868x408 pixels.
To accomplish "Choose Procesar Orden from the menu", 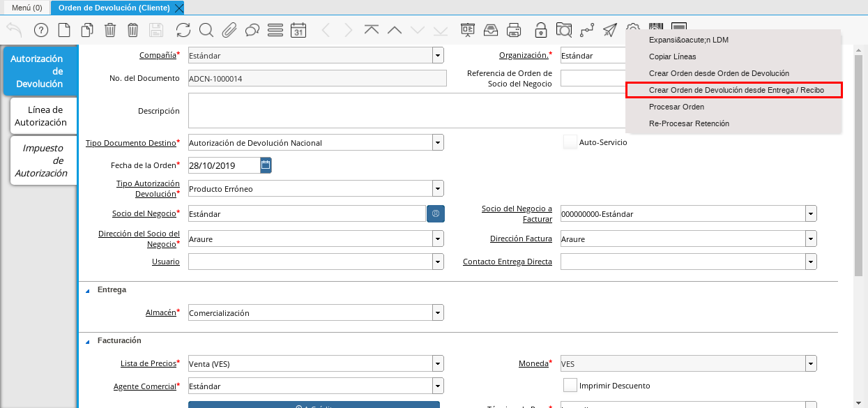I will click(676, 107).
